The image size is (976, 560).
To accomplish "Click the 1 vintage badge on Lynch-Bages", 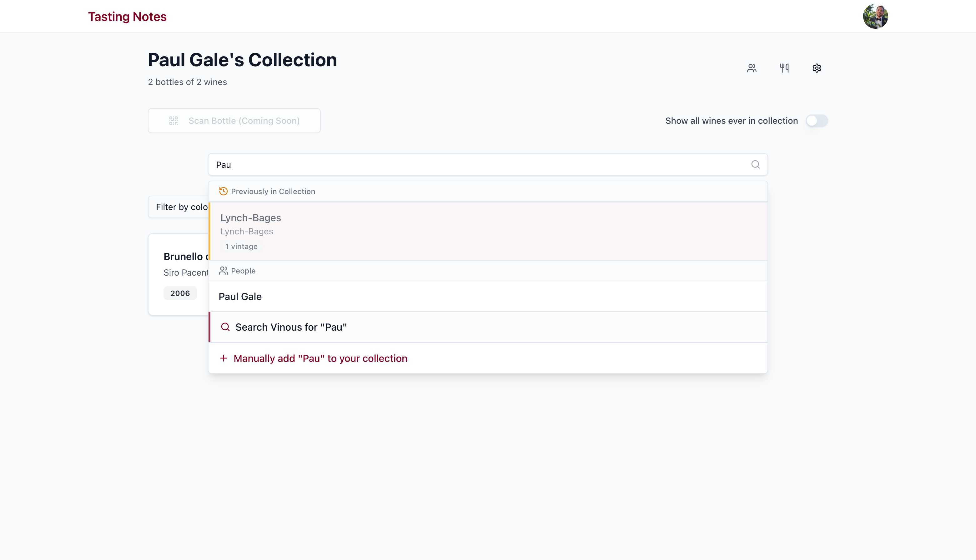I will [241, 247].
